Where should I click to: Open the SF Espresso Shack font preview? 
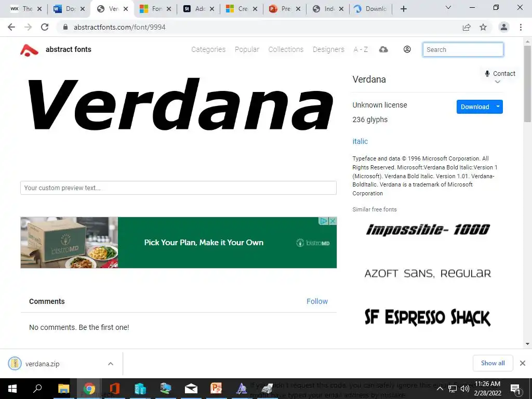point(428,317)
